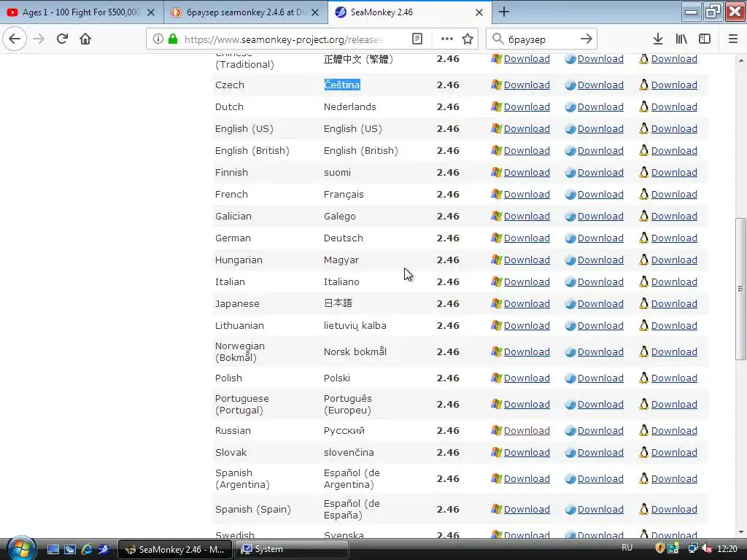This screenshot has height=560, width=747.
Task: Open the search engine magnifier dropdown
Action: (x=498, y=39)
